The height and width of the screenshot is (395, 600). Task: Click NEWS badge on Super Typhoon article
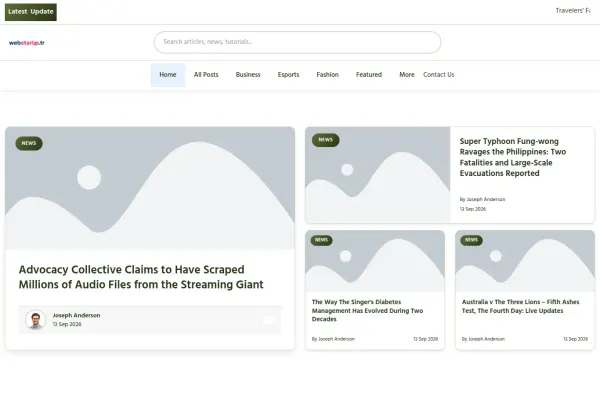click(326, 140)
